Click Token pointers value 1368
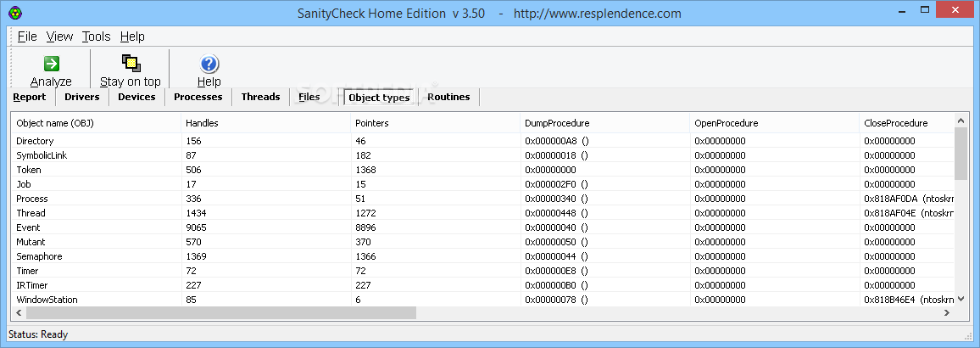The image size is (980, 348). pos(365,170)
